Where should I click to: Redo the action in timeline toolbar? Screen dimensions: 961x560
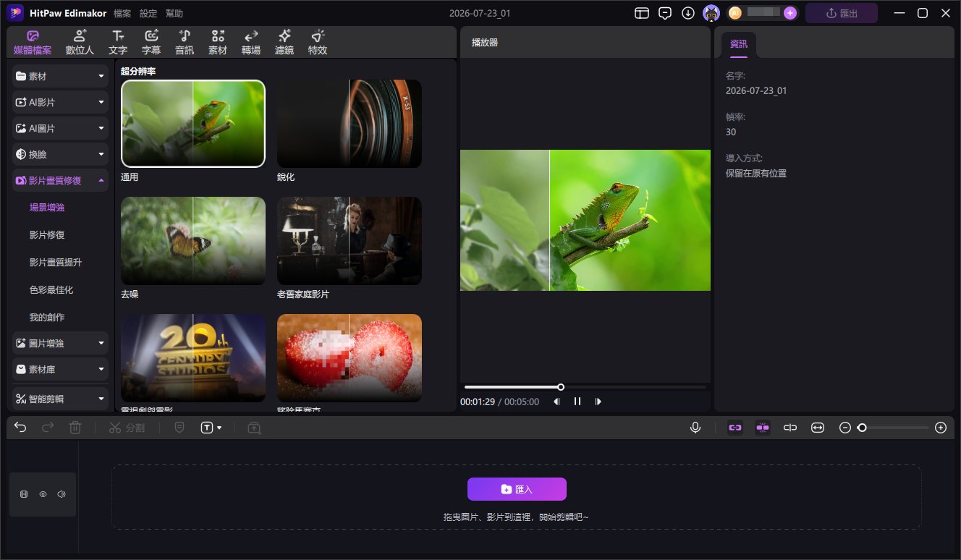tap(48, 428)
